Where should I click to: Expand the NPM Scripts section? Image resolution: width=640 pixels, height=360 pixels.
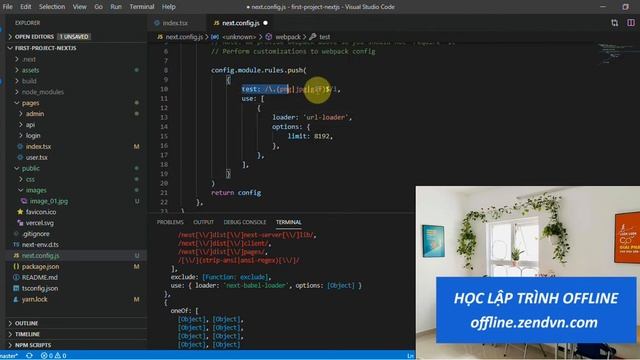tap(76, 345)
